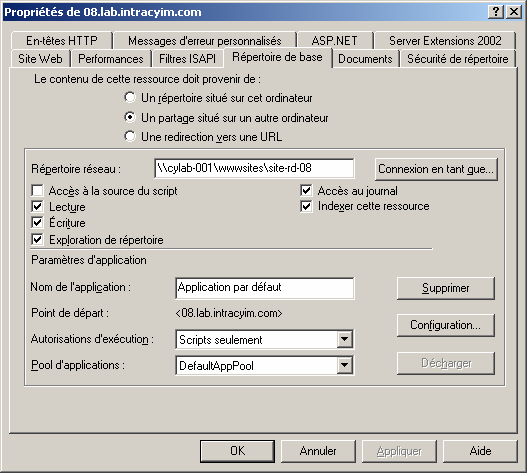The width and height of the screenshot is (527, 473).
Task: Expand the Autorisations d'exécution dropdown
Action: 345,339
